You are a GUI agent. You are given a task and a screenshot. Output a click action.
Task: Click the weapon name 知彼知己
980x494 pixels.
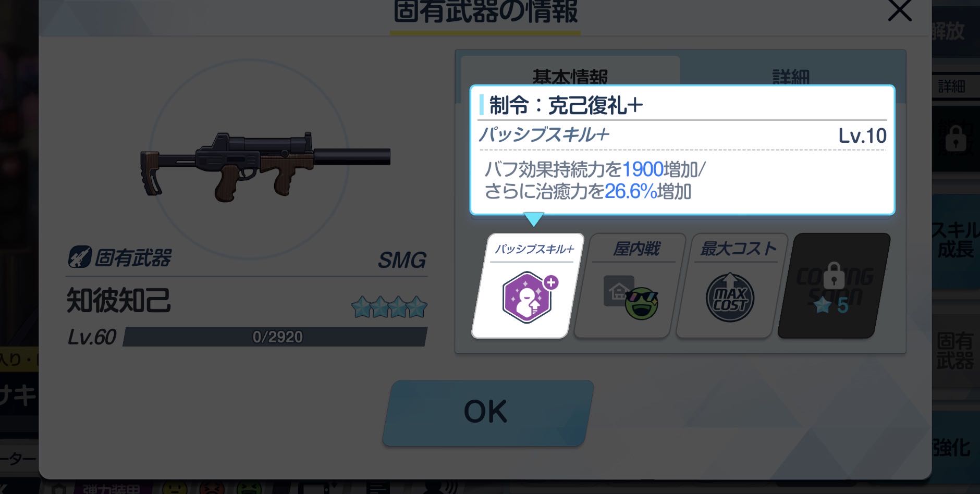click(119, 301)
